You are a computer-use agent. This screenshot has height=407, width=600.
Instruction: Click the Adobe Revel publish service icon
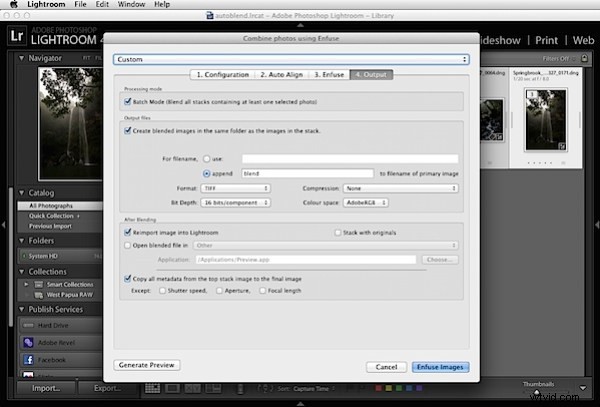tap(28, 343)
